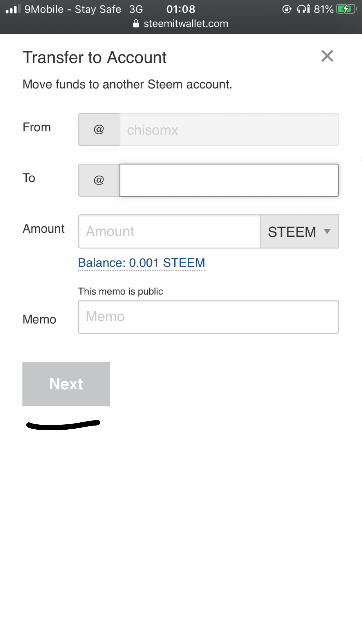Tap the padlock icon in address bar
The height and width of the screenshot is (644, 362).
click(x=136, y=24)
